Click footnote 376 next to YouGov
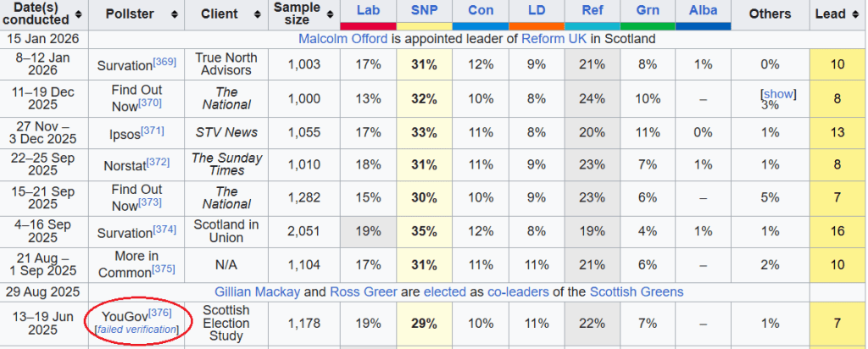The height and width of the screenshot is (349, 868). coord(159,313)
